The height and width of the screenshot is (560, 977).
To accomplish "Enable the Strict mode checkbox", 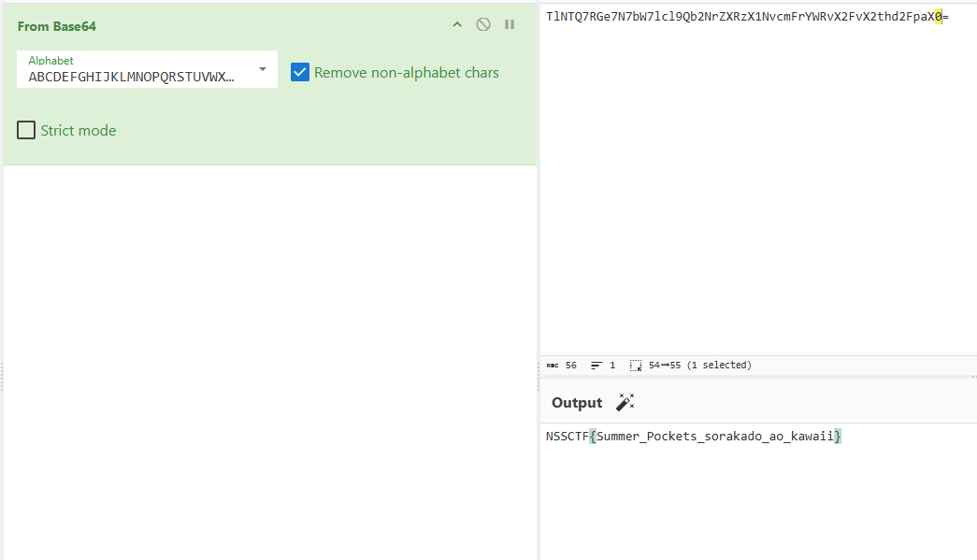I will coord(26,130).
